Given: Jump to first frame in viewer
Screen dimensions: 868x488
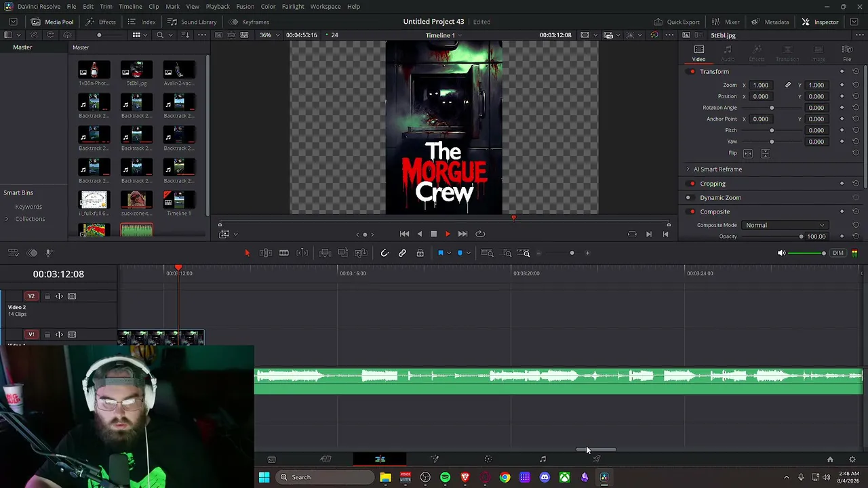Looking at the screenshot, I should [x=405, y=234].
